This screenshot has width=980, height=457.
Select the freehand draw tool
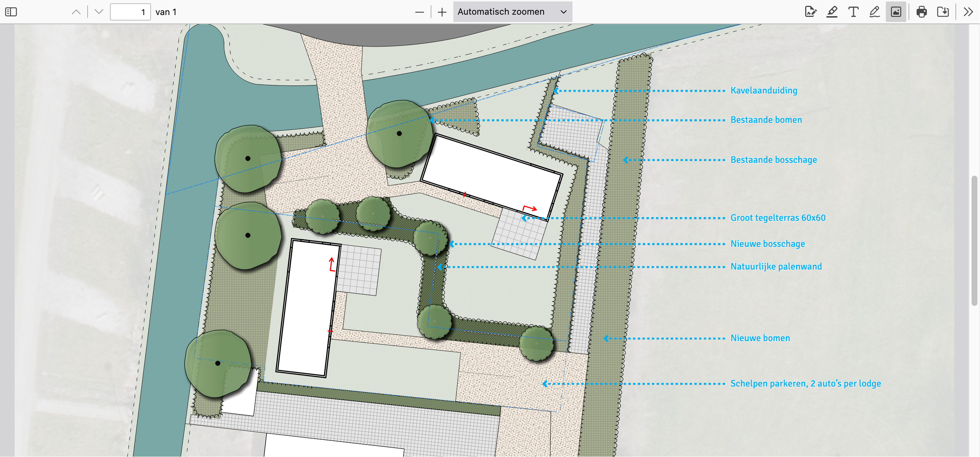click(x=874, y=12)
